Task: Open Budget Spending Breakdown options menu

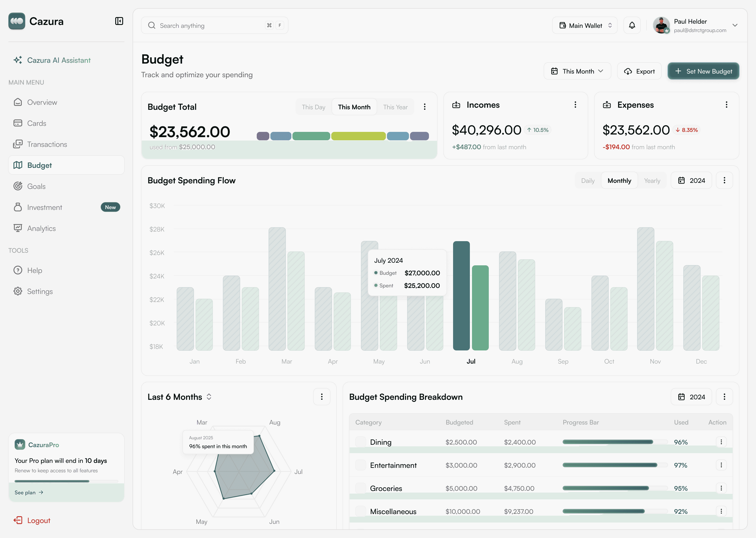Action: (x=724, y=397)
